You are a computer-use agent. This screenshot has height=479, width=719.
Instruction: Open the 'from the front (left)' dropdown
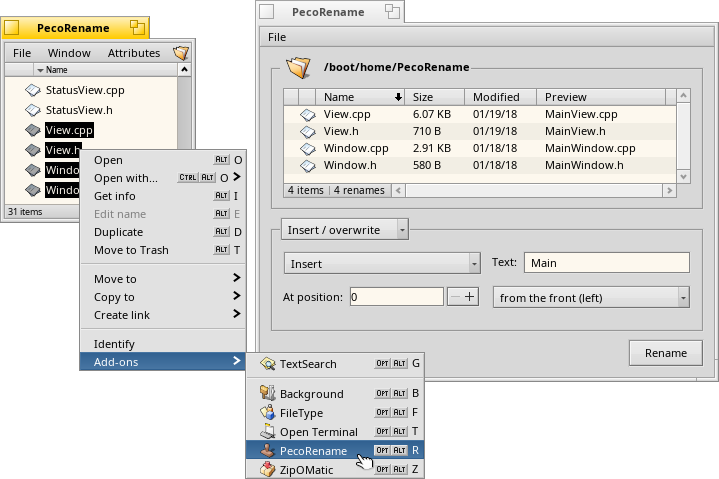[591, 297]
